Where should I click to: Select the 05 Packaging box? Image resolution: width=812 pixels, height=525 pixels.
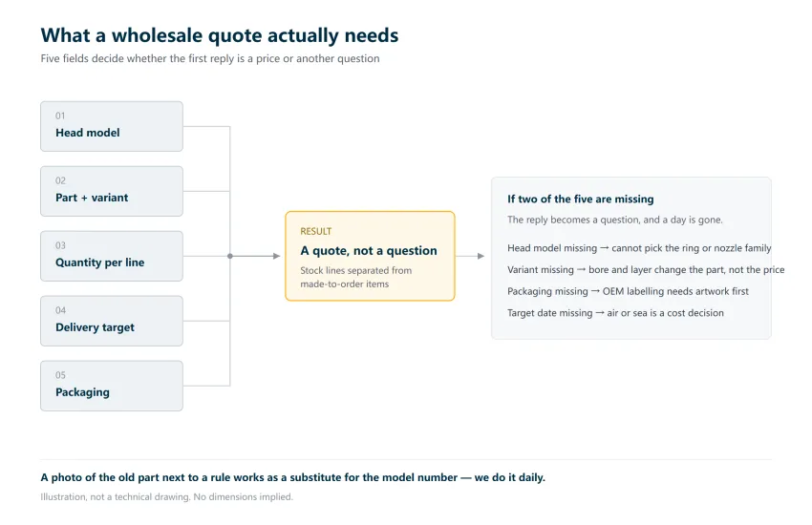112,386
